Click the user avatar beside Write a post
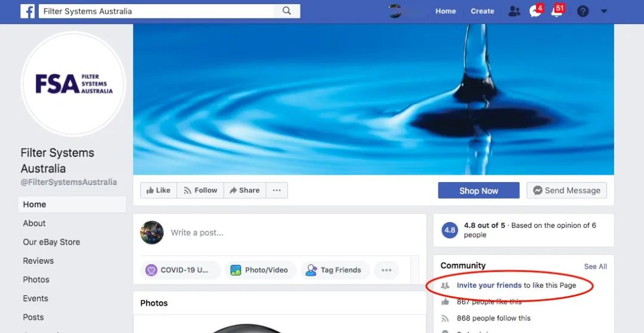644x333 pixels. (x=152, y=233)
